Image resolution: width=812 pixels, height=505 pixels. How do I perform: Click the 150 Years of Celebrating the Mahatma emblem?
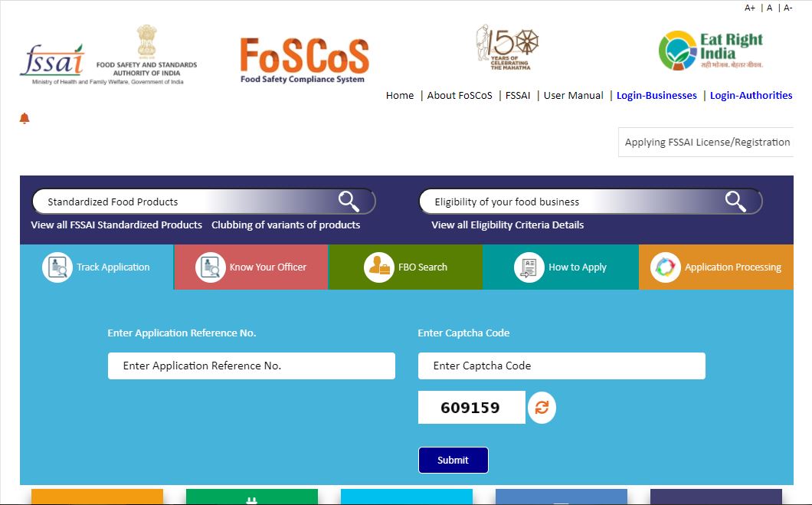(507, 46)
